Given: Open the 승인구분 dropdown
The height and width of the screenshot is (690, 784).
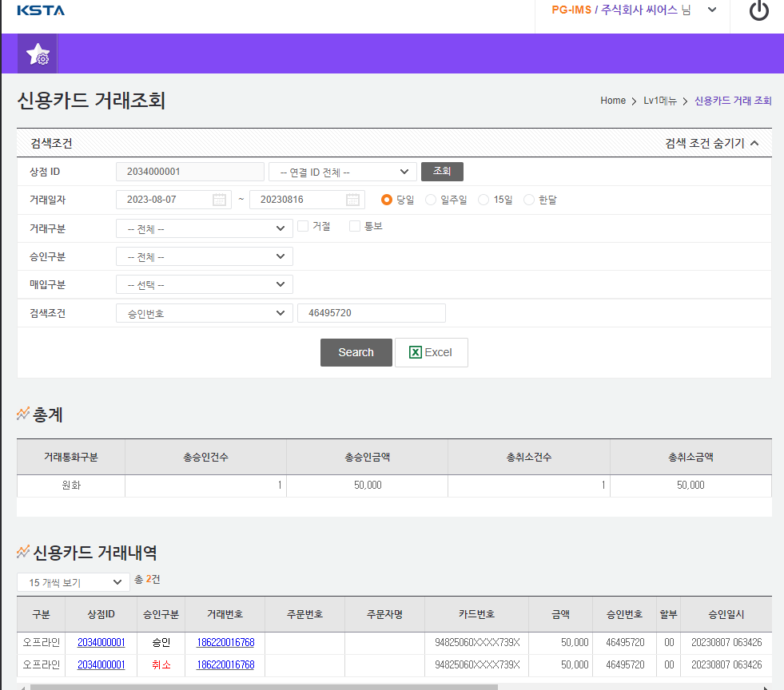Looking at the screenshot, I should (204, 257).
